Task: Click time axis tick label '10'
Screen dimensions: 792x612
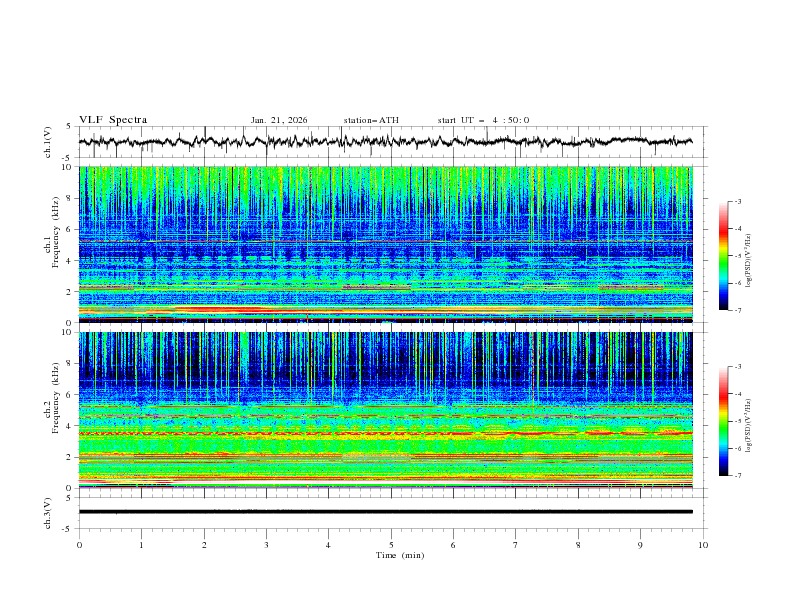Action: coord(703,545)
